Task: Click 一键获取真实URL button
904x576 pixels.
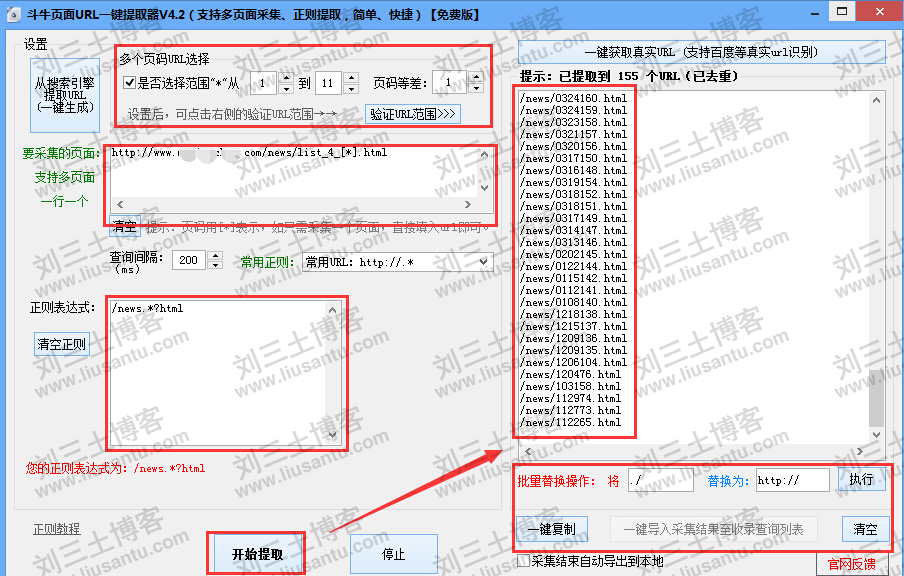Action: (702, 51)
